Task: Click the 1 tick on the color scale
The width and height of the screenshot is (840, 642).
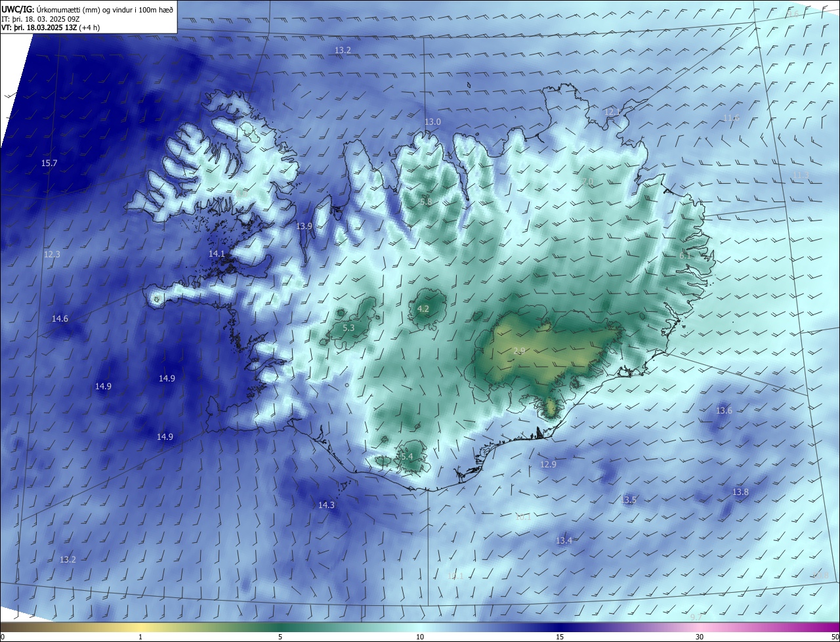Action: [x=140, y=637]
